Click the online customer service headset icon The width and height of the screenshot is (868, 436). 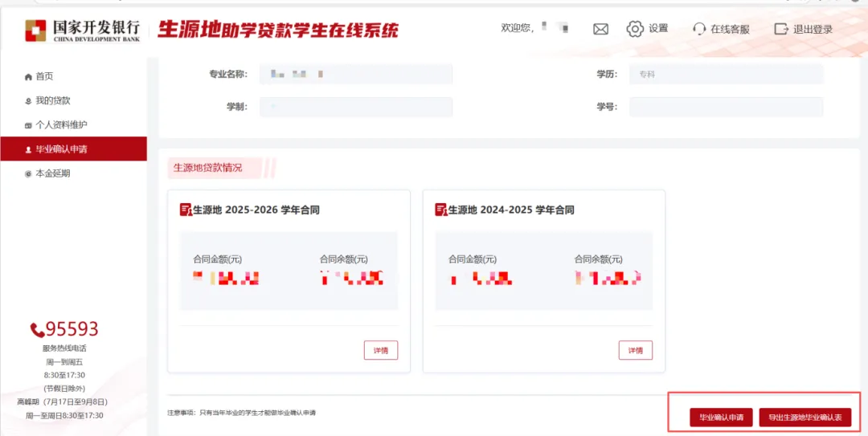pos(699,29)
